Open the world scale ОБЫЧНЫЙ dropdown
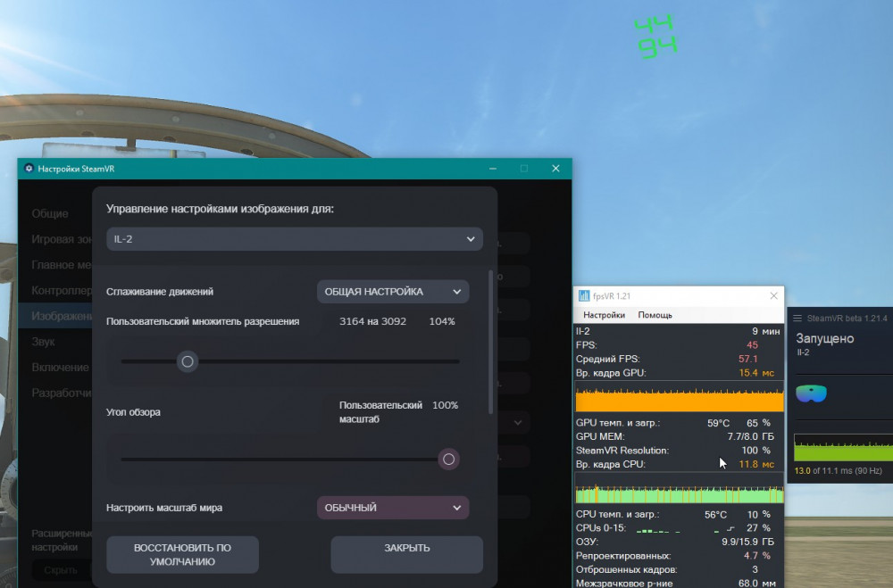 tap(393, 508)
